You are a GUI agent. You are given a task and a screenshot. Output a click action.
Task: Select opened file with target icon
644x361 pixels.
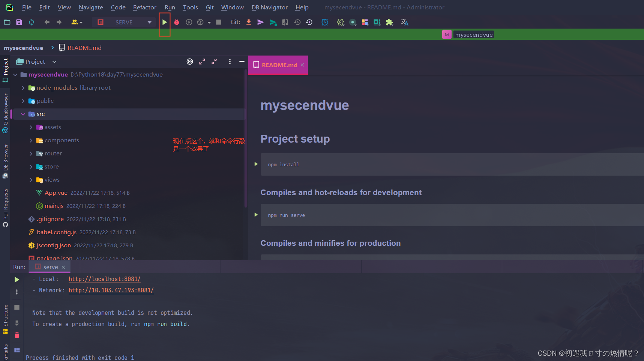click(190, 62)
